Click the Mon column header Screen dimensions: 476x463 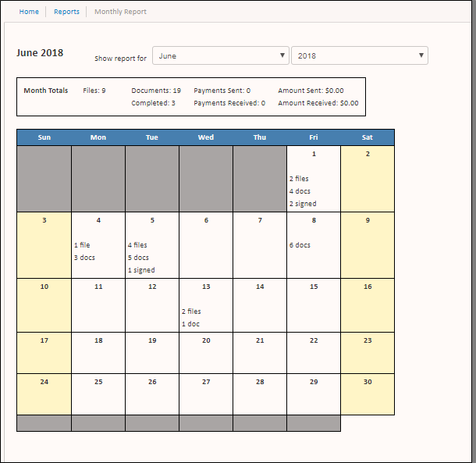point(98,137)
